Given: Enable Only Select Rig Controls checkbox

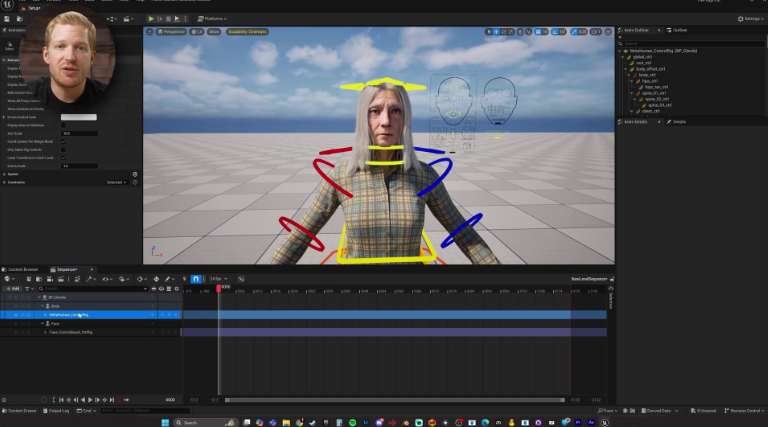Looking at the screenshot, I should point(63,150).
